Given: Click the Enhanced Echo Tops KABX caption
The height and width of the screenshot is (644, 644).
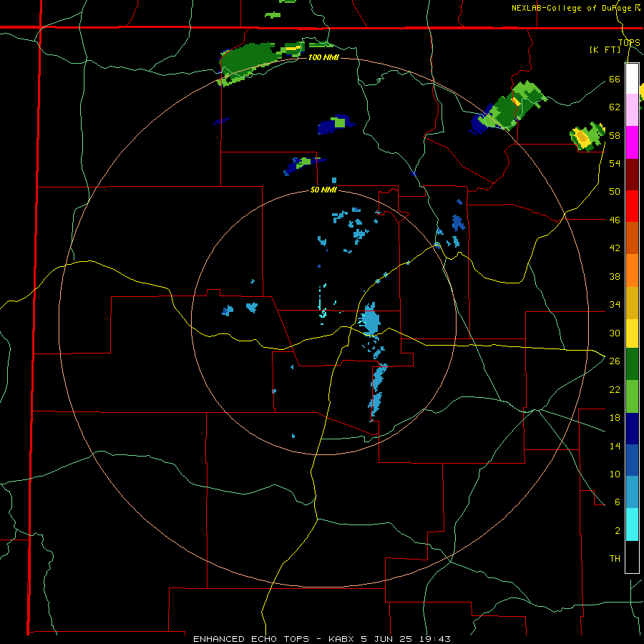Looking at the screenshot, I should 322,639.
